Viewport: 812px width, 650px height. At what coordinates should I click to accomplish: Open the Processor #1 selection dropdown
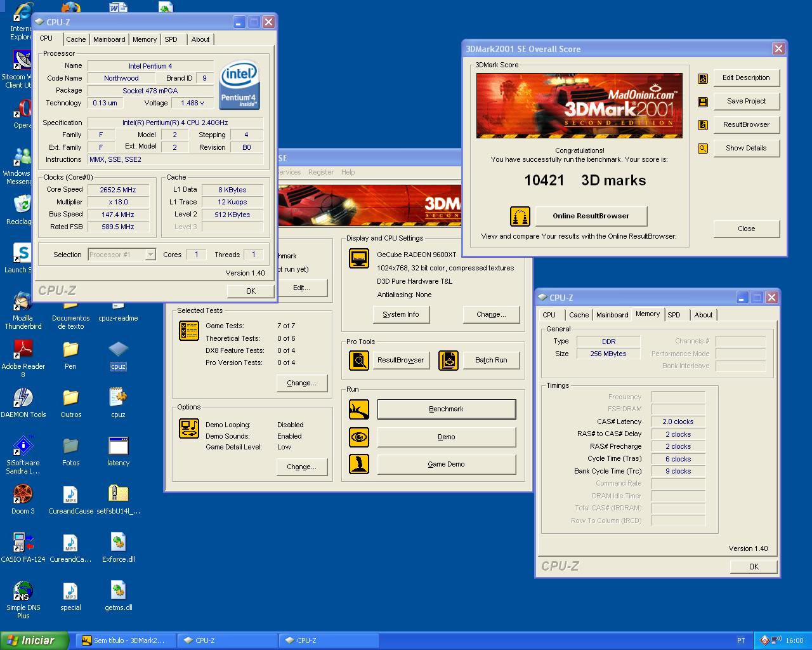[x=150, y=255]
